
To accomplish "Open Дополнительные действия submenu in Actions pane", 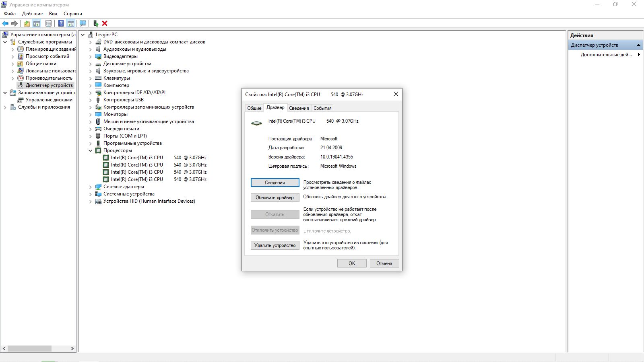I will coord(606,55).
